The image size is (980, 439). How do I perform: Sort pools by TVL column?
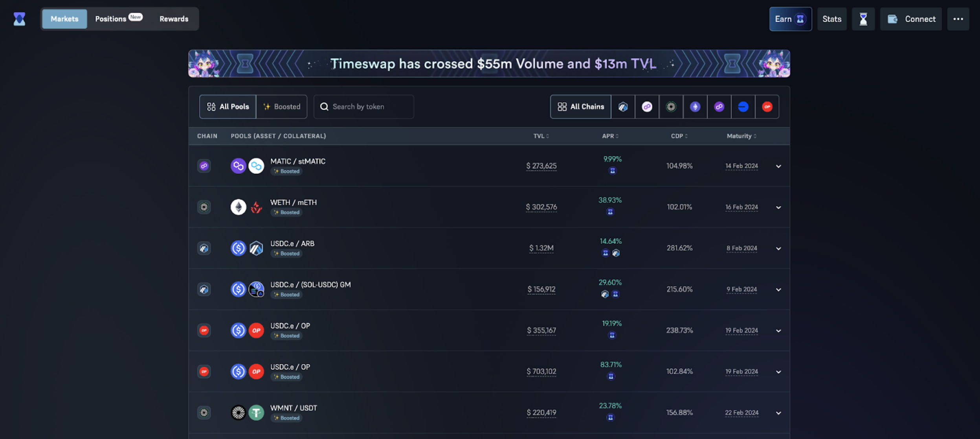[541, 136]
